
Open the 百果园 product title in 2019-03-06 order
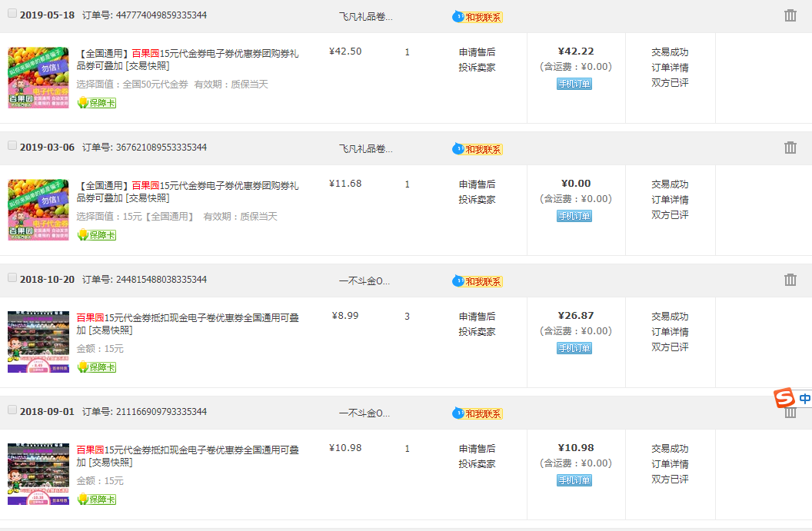[188, 191]
